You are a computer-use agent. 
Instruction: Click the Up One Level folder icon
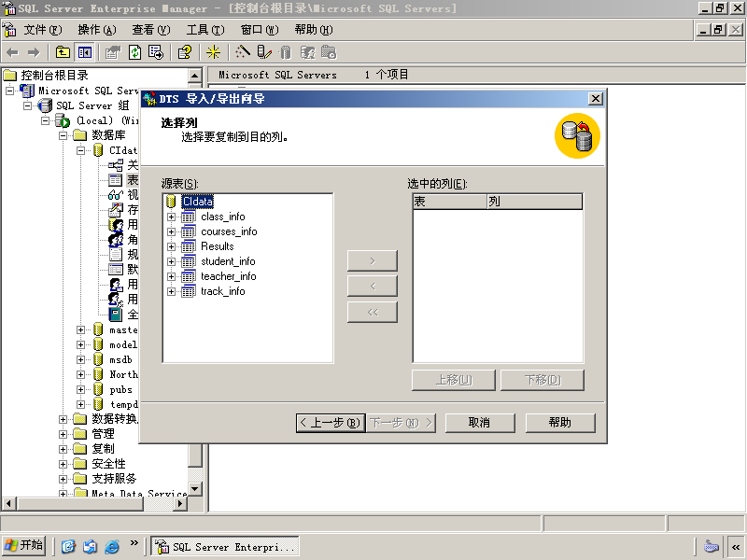[63, 52]
